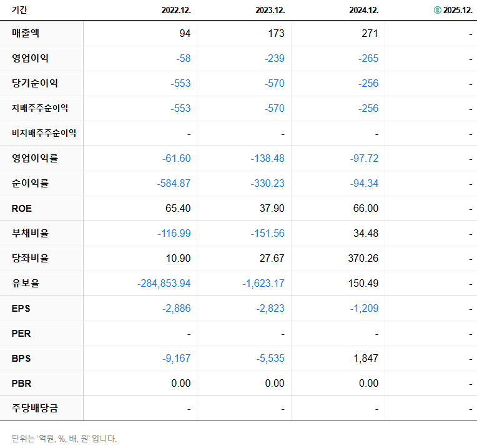The image size is (477, 448).
Task: Select the 영업이익 value -265
Action: [368, 58]
